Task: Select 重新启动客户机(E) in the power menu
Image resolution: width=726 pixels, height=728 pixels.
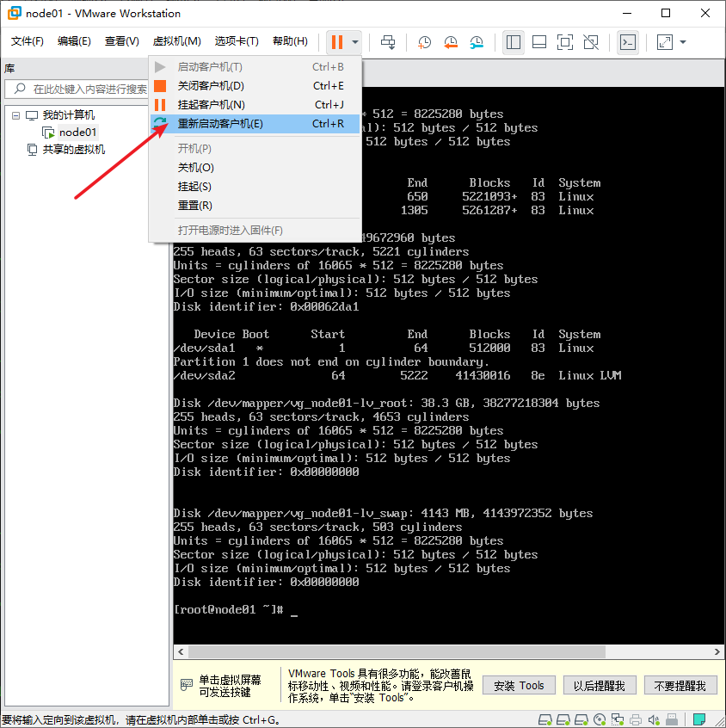Action: pos(255,124)
